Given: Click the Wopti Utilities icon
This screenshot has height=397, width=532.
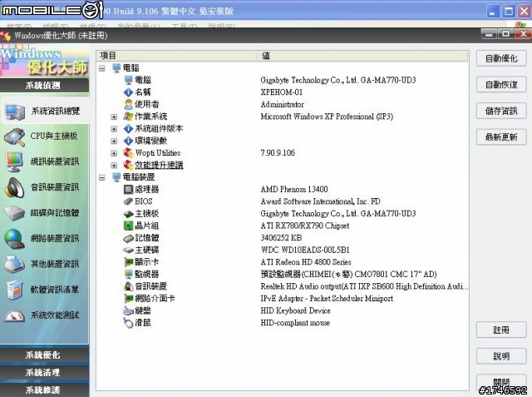Looking at the screenshot, I should [x=128, y=153].
